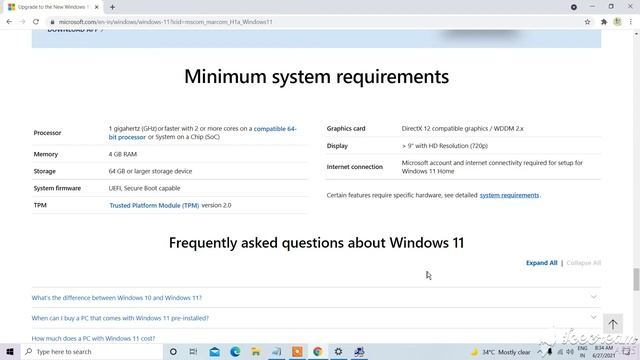This screenshot has height=360, width=640.
Task: Open the Chrome extensions puzzle icon
Action: [604, 22]
